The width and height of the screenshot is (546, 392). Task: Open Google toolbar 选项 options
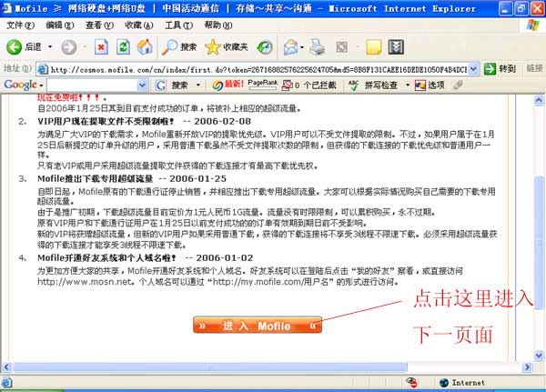coord(430,85)
